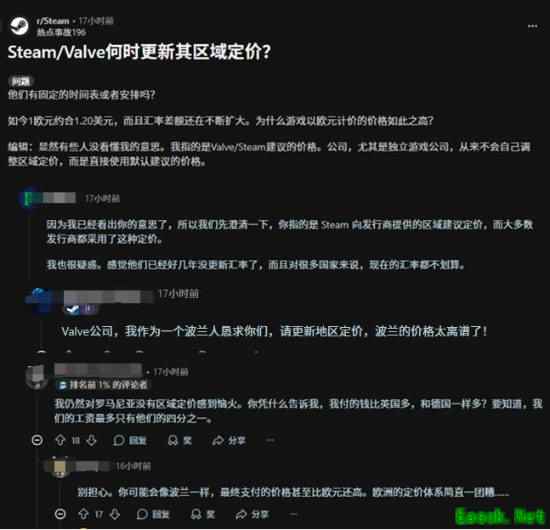
Task: Open the r/Steam community link
Action: pos(53,21)
